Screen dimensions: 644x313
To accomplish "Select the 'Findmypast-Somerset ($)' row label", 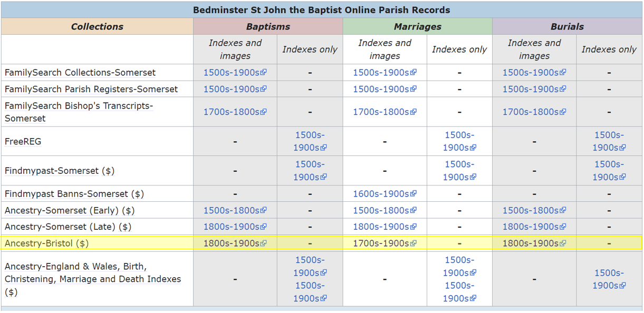I will 60,171.
